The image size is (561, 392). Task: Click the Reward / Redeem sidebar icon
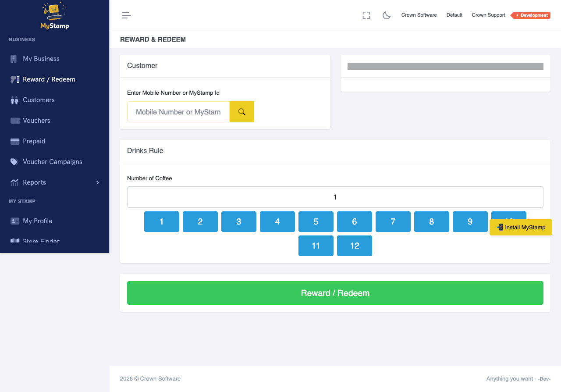15,79
